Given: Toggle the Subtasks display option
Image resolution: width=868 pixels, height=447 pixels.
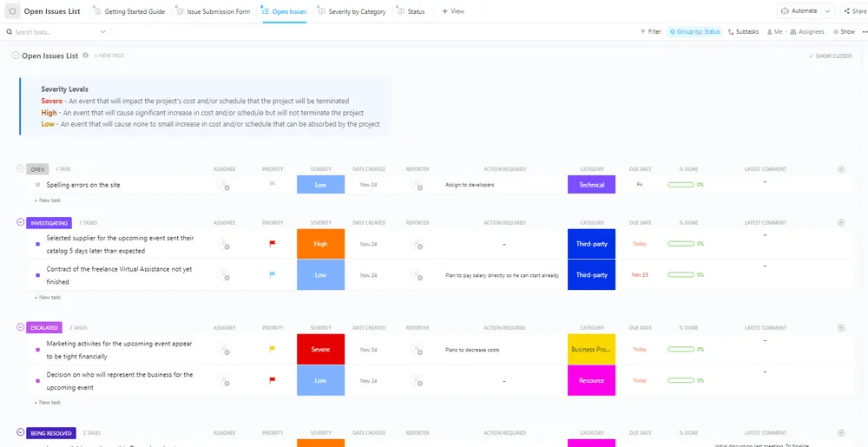Looking at the screenshot, I should pyautogui.click(x=744, y=32).
